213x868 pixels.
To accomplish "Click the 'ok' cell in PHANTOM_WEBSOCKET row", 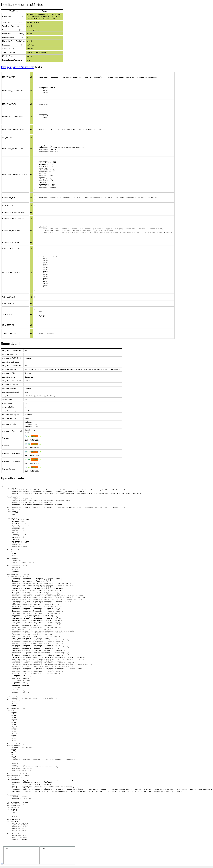I will (x=31, y=129).
